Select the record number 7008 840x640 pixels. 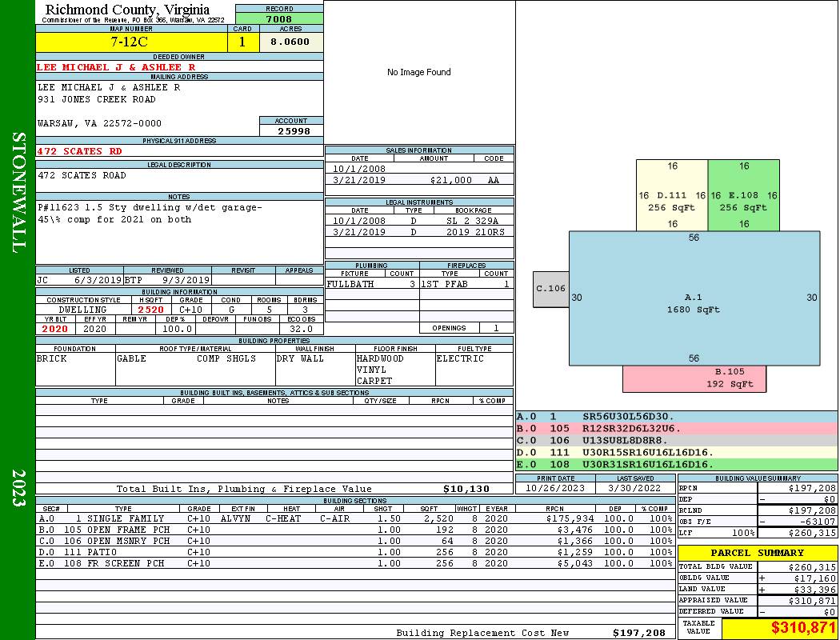click(279, 19)
